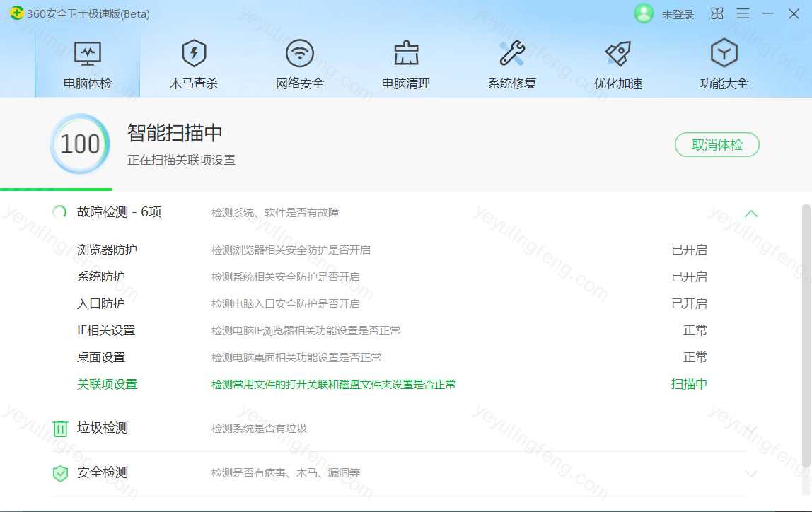
Task: Click the spinning 故障检测 loading icon
Action: pyautogui.click(x=59, y=212)
